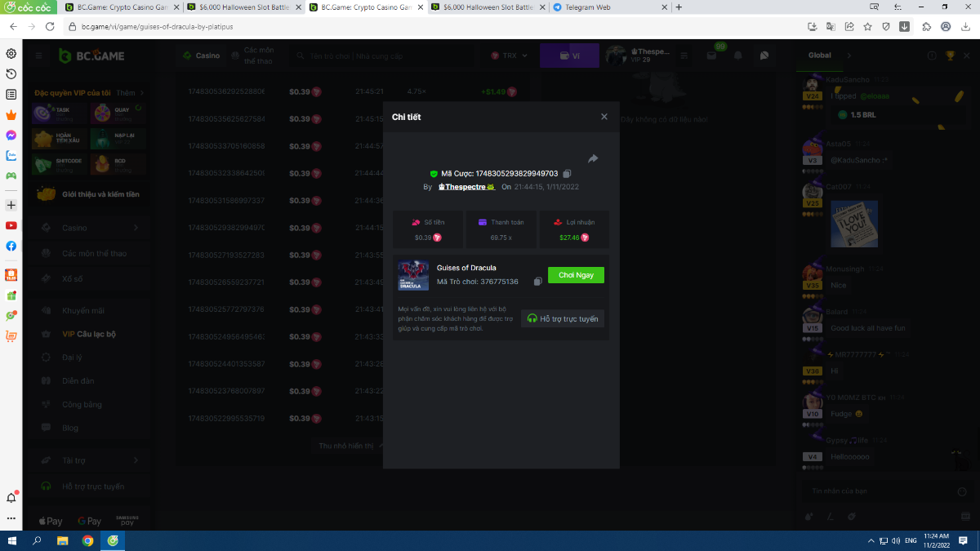Open the Thespectre player profile link
The height and width of the screenshot is (551, 980).
pyautogui.click(x=466, y=187)
